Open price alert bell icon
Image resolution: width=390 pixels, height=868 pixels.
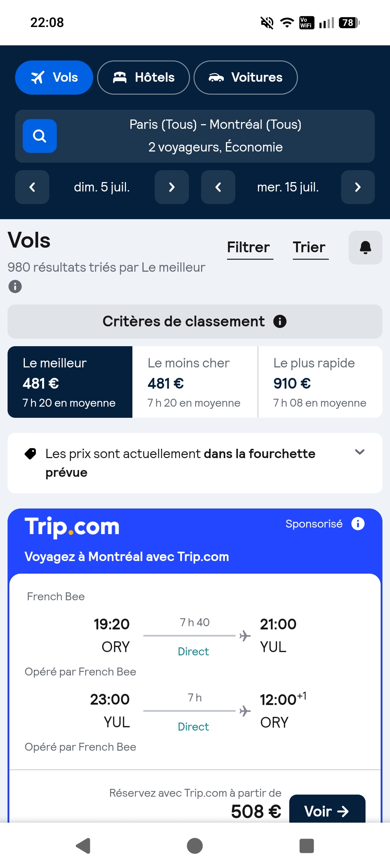coord(365,248)
